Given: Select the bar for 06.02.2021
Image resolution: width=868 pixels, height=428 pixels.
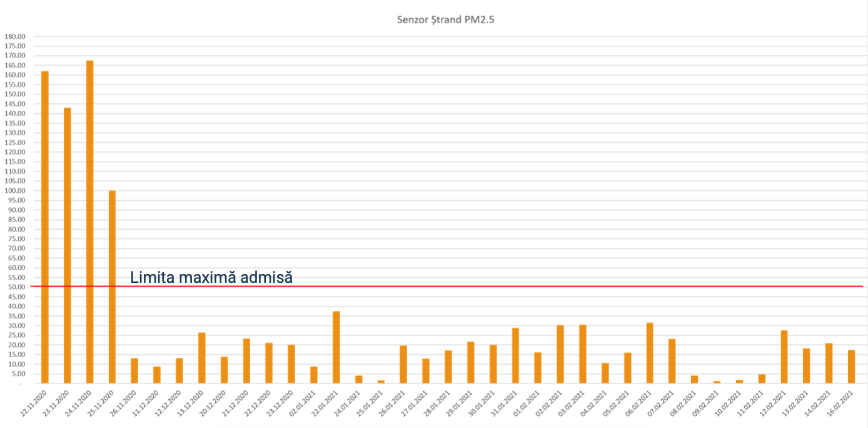Looking at the screenshot, I should tap(650, 353).
